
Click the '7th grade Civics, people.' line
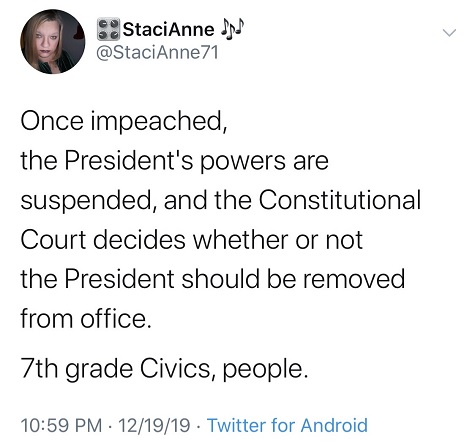coord(164,370)
